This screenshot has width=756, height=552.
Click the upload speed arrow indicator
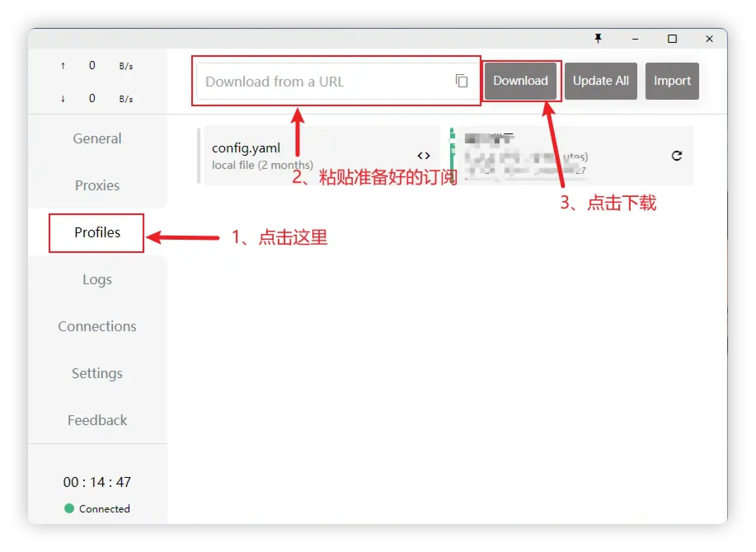coord(63,65)
